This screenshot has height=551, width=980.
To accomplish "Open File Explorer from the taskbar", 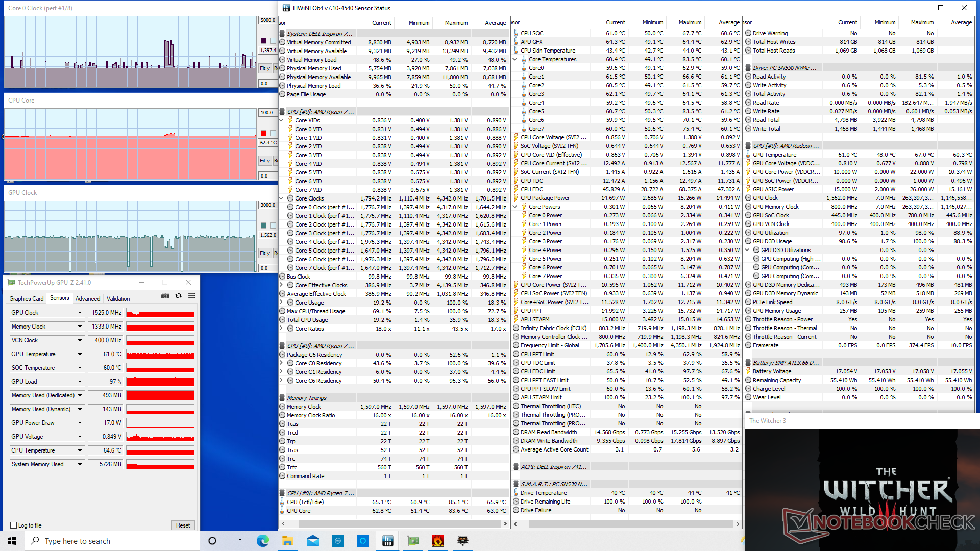I will [287, 541].
